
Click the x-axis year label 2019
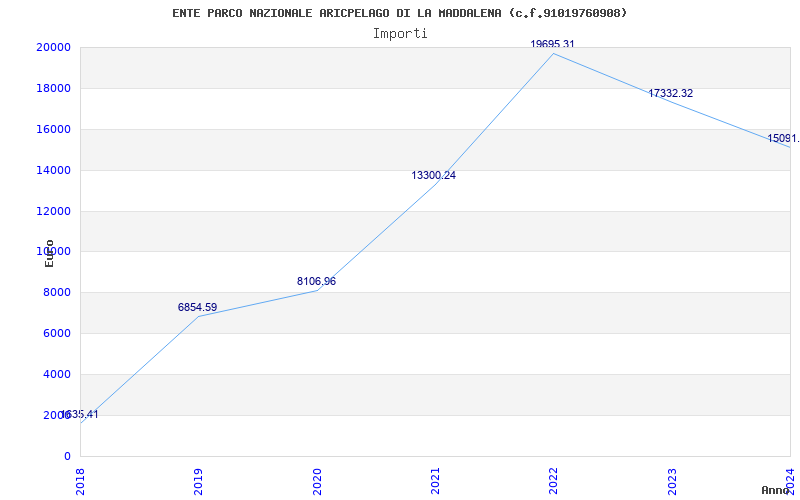[198, 481]
